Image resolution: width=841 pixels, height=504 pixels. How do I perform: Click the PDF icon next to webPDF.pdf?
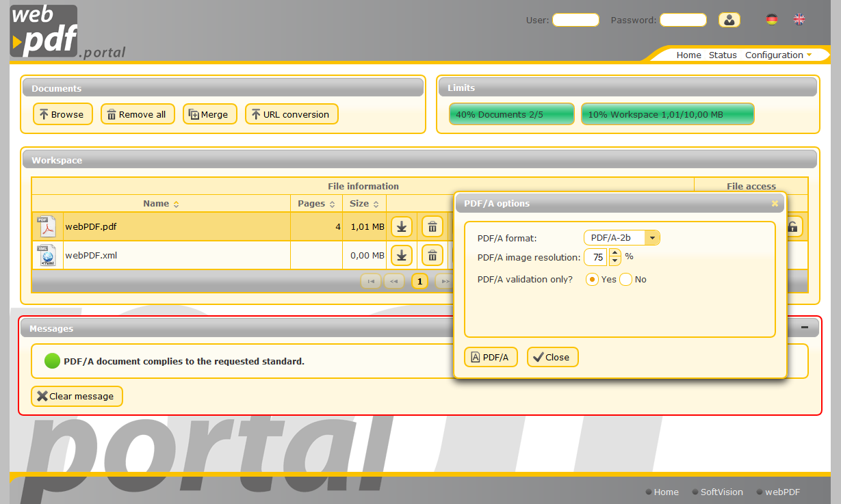point(47,226)
